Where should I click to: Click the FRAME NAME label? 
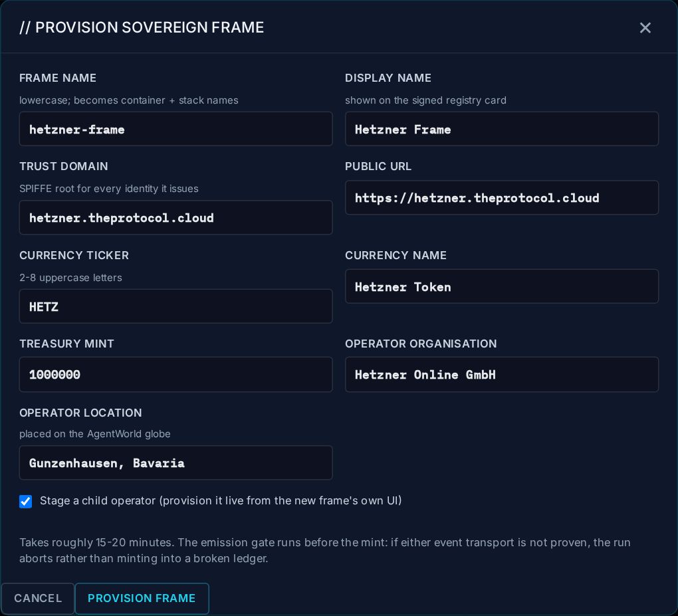coord(58,78)
